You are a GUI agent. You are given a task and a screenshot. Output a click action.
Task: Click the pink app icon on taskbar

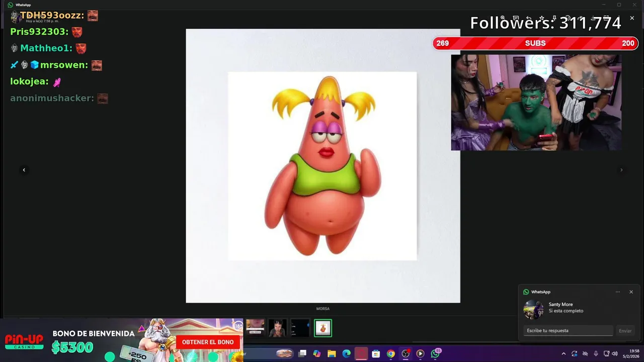coord(361,354)
